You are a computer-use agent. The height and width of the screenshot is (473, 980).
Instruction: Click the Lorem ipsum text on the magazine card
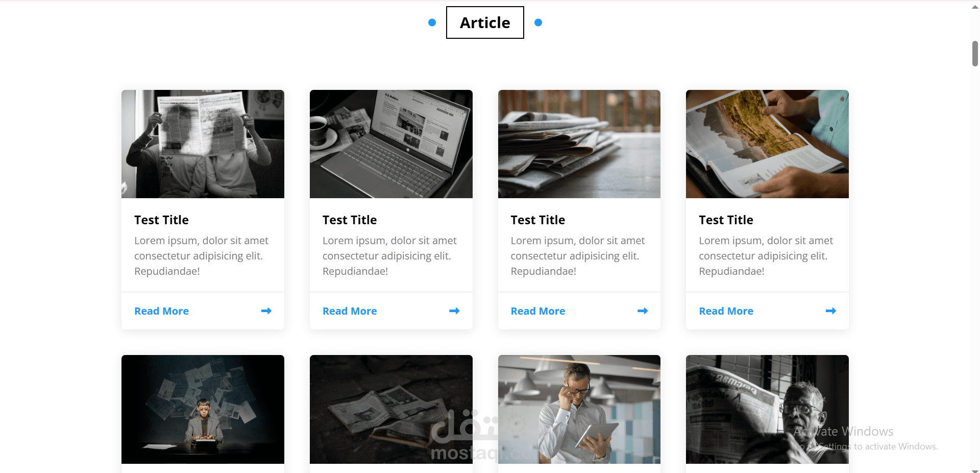pos(766,256)
